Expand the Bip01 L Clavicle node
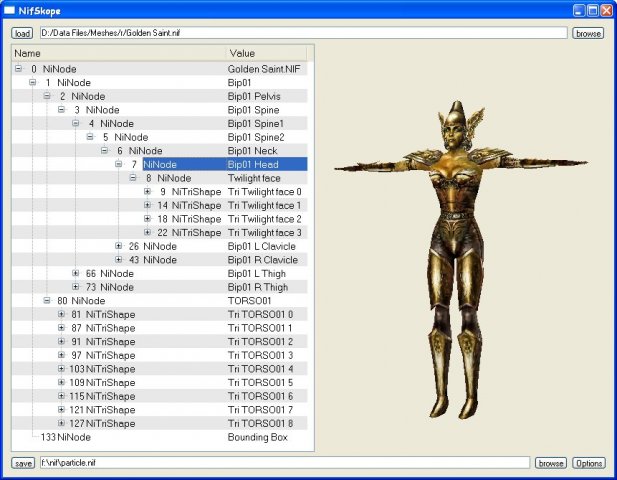The width and height of the screenshot is (617, 480). click(119, 246)
